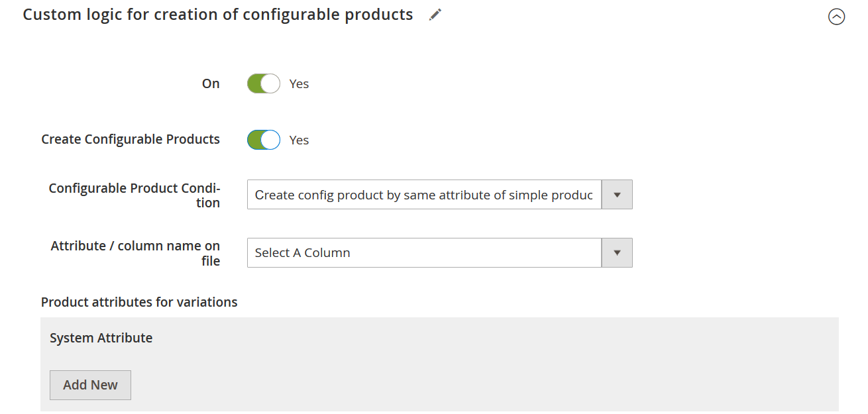Open the Select A Column dropdown
Viewport: 868px width, 414px height.
pos(424,253)
